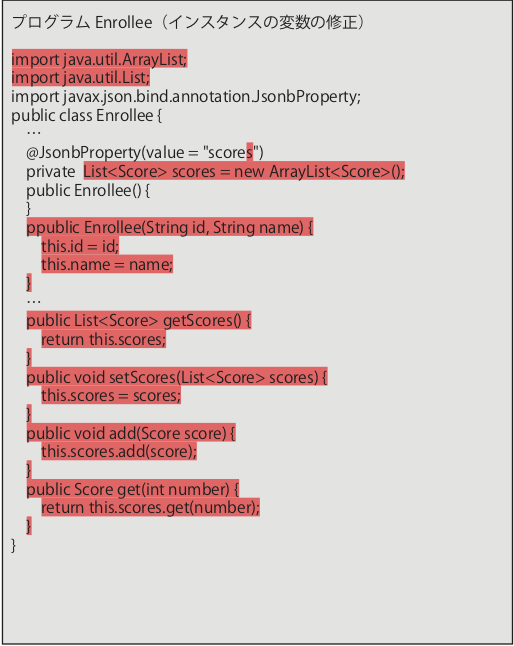Viewport: 514px width, 646px height.
Task: Click the highlighted List<Score> scores declaration
Action: 244,171
